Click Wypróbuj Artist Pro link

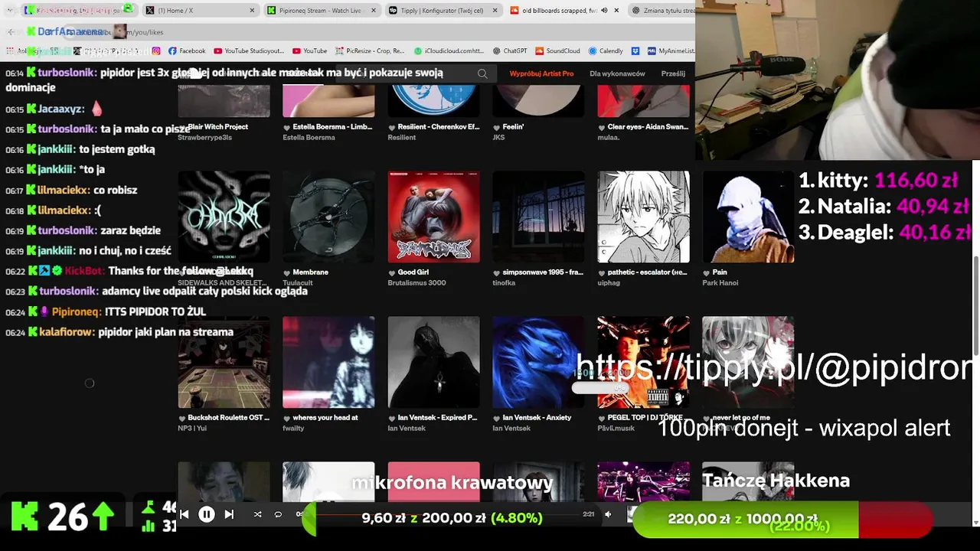coord(541,73)
